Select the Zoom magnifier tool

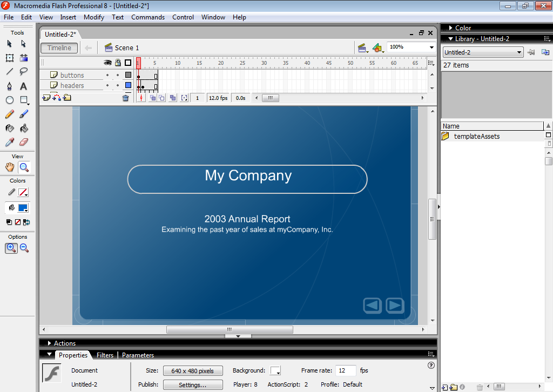[24, 167]
